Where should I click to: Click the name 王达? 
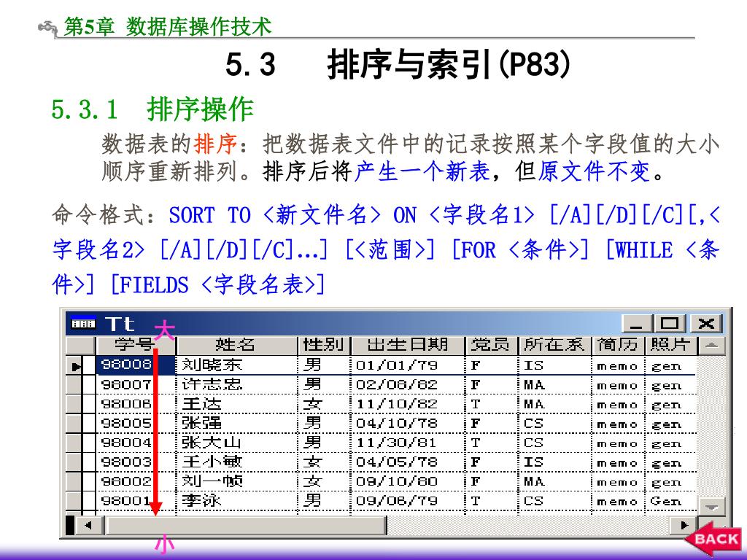(201, 404)
